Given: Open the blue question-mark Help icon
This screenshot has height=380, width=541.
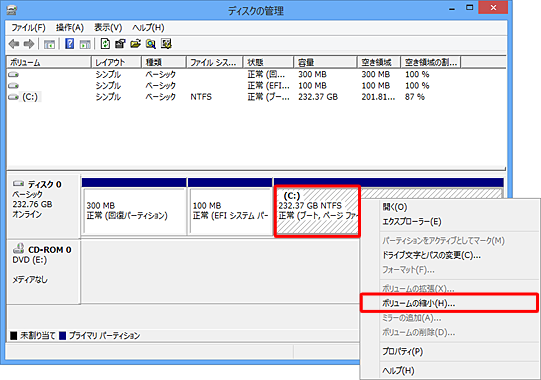Looking at the screenshot, I should tap(69, 44).
